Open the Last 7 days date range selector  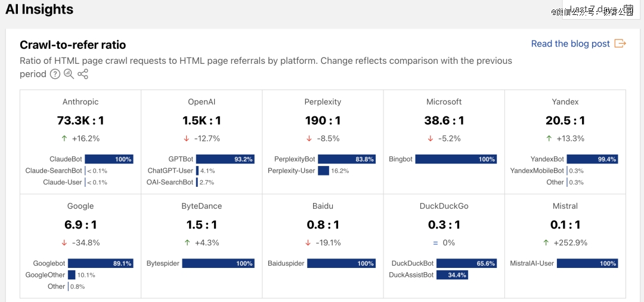(x=593, y=10)
